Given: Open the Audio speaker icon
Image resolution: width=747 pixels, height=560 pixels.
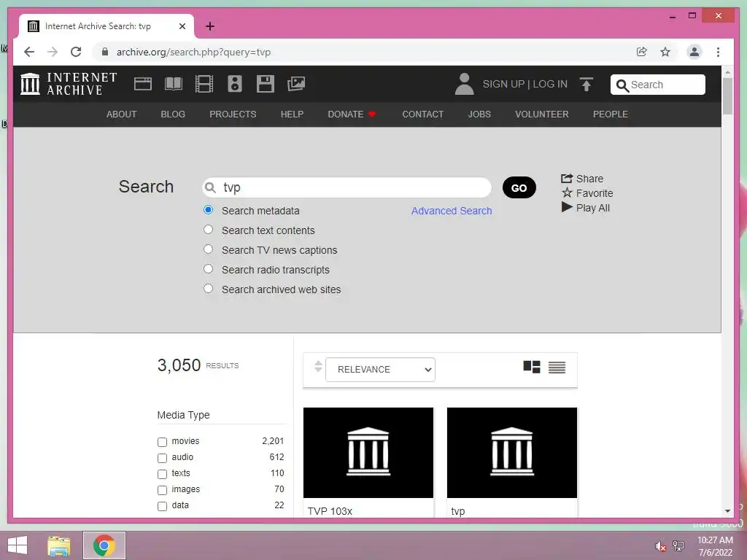Looking at the screenshot, I should pyautogui.click(x=234, y=84).
